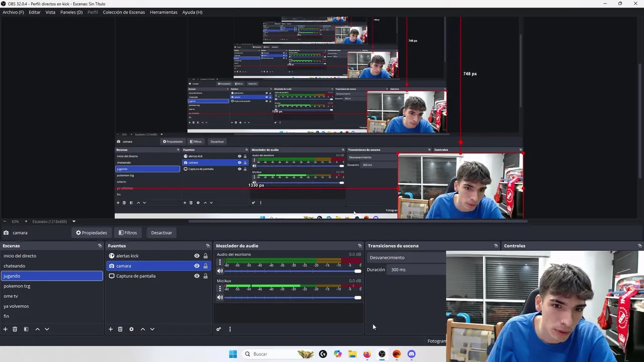The width and height of the screenshot is (644, 362).
Task: Remove the selected source with trash icon
Action: coord(120,329)
